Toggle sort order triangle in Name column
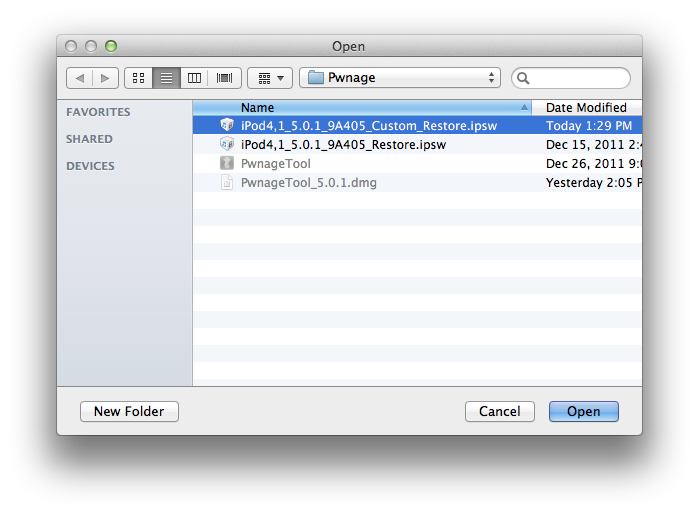 point(525,107)
